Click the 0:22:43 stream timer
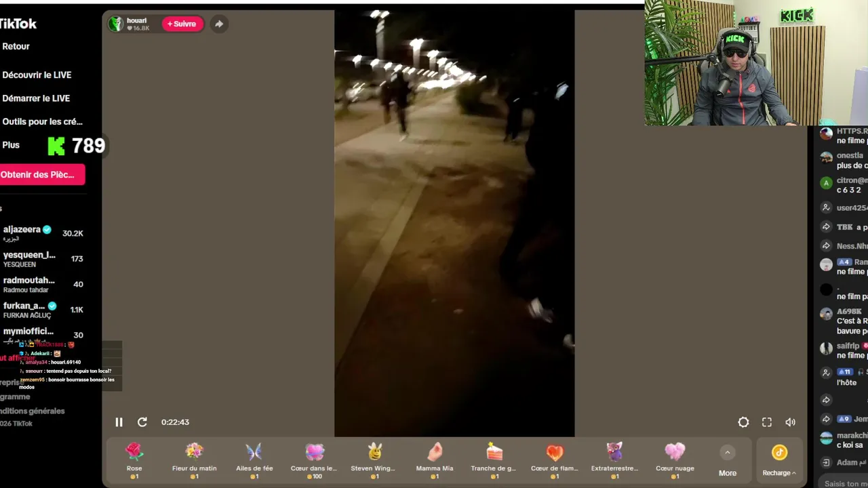 pyautogui.click(x=175, y=422)
